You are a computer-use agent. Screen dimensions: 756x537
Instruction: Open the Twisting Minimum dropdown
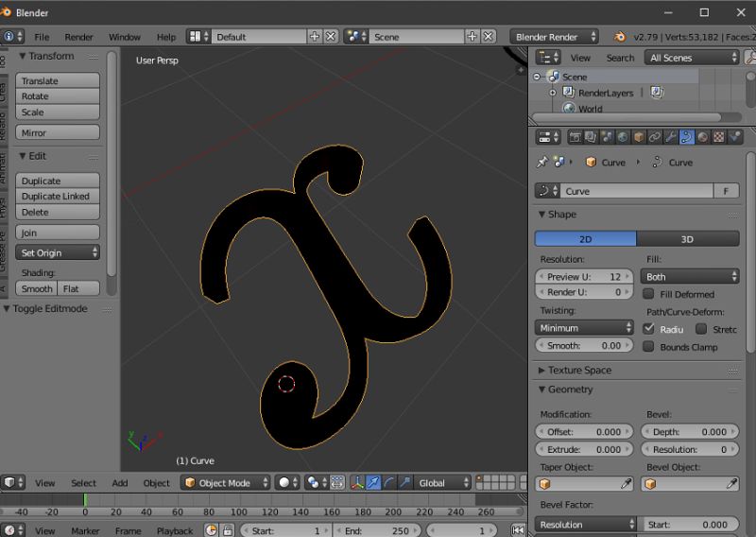[x=584, y=328]
